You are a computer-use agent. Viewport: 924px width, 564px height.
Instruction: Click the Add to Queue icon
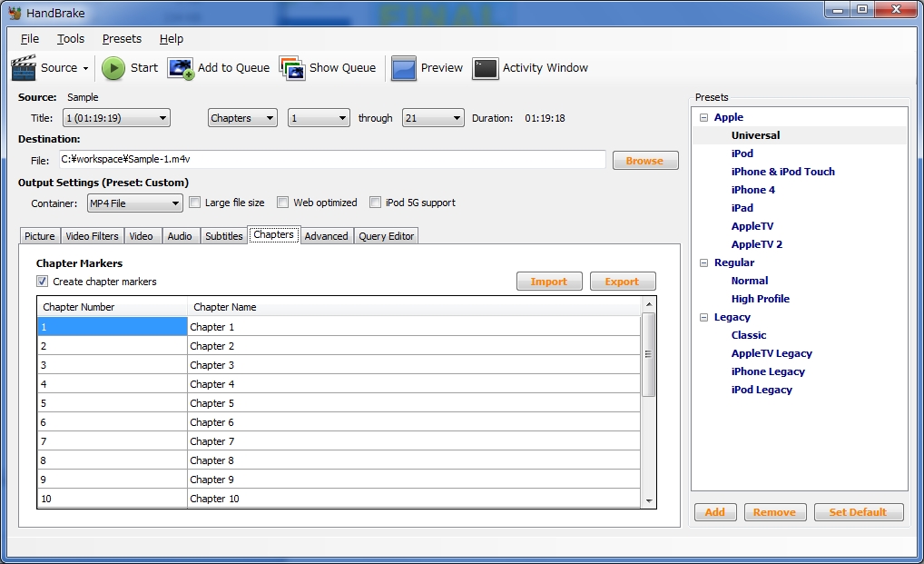click(x=181, y=68)
